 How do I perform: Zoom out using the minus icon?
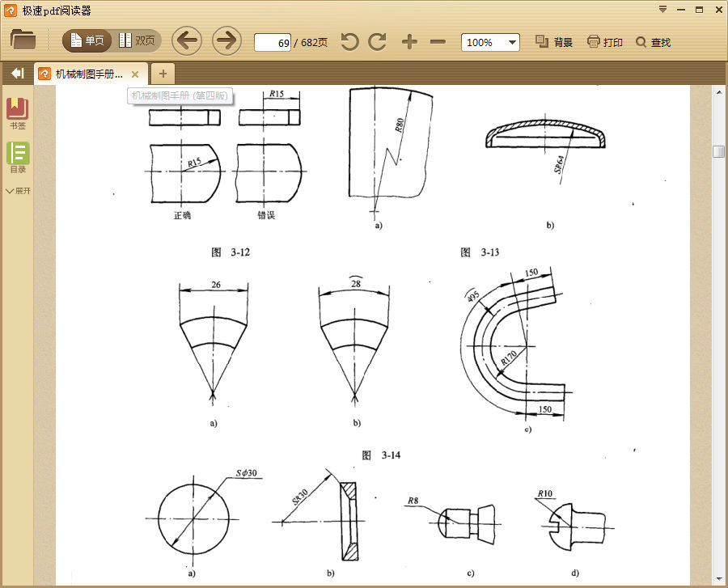pyautogui.click(x=438, y=42)
